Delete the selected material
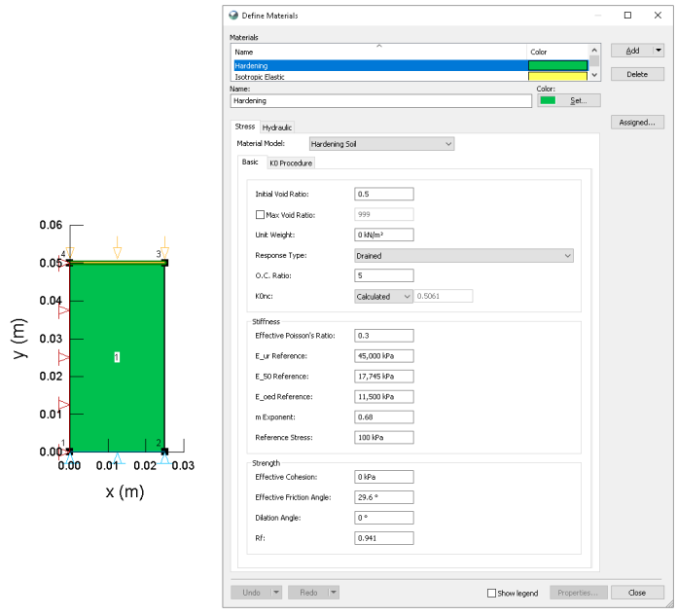This screenshot has width=677, height=616. click(637, 74)
